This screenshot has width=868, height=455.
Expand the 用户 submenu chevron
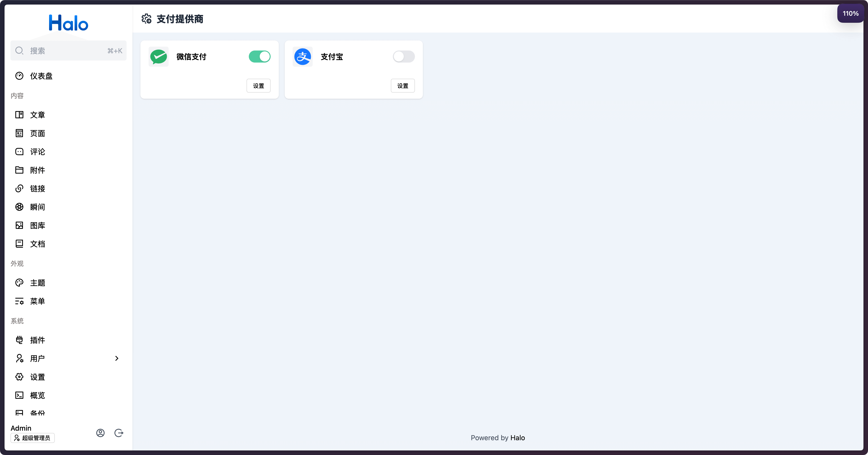coord(117,358)
